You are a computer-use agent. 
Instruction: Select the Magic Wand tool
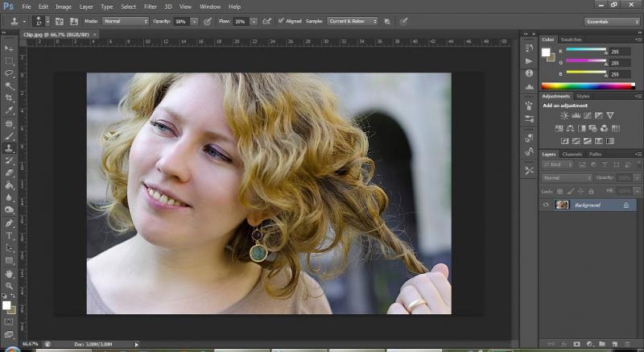pos(9,85)
